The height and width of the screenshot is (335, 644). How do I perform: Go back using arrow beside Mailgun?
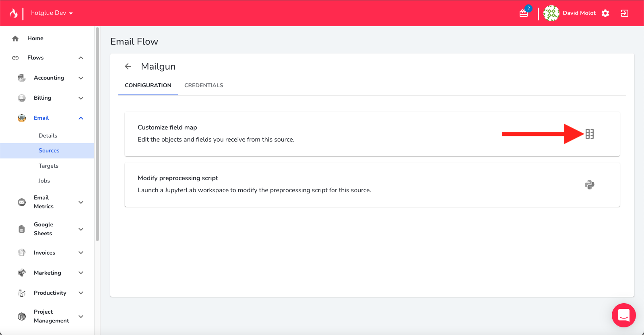pyautogui.click(x=128, y=66)
